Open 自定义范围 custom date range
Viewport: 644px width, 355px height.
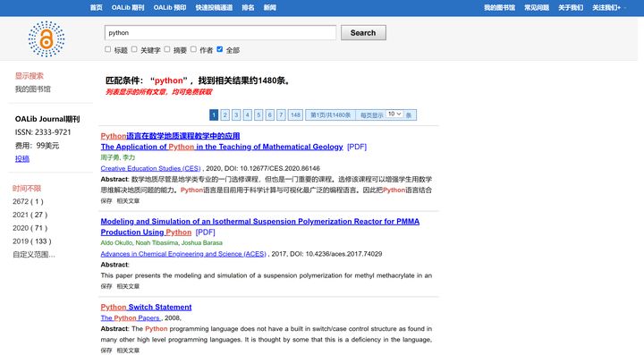pos(34,255)
